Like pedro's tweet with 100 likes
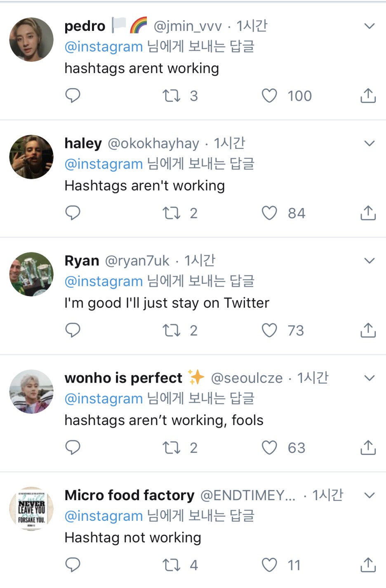 pos(269,96)
